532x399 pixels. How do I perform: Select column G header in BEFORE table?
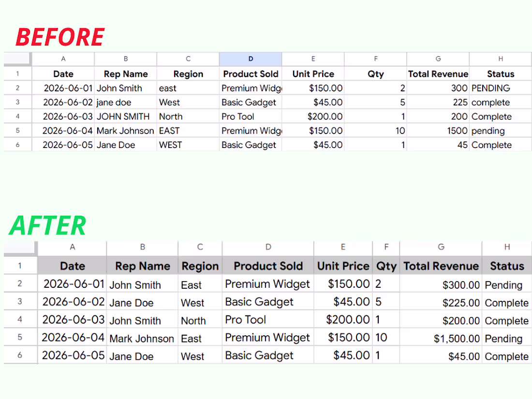coord(438,59)
